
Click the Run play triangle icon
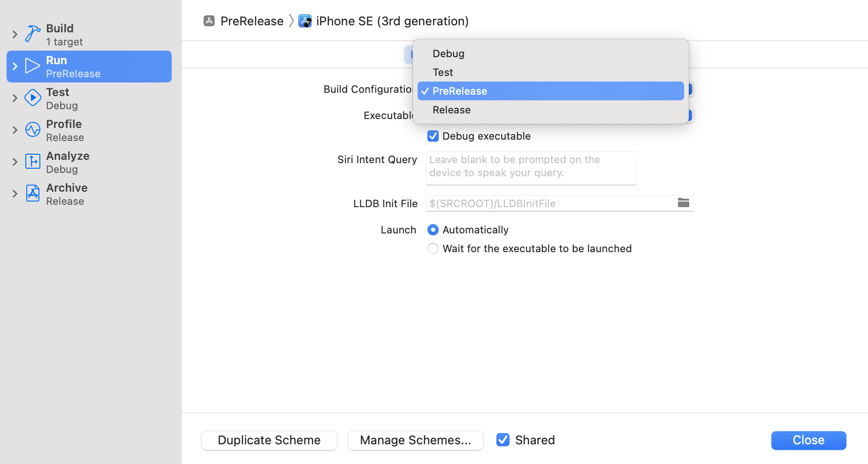tap(32, 66)
